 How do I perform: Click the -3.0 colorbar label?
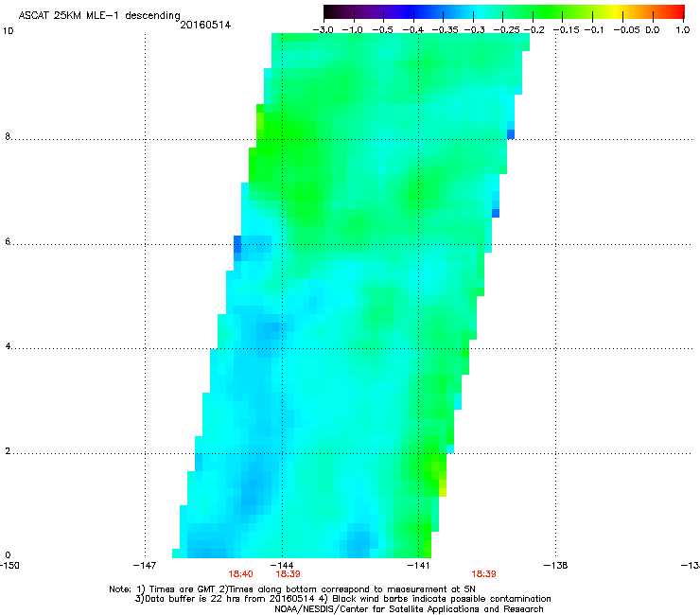tap(324, 30)
